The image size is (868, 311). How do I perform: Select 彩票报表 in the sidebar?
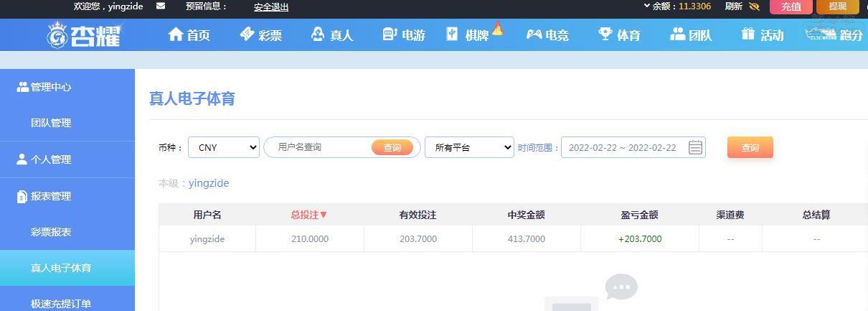pos(51,232)
